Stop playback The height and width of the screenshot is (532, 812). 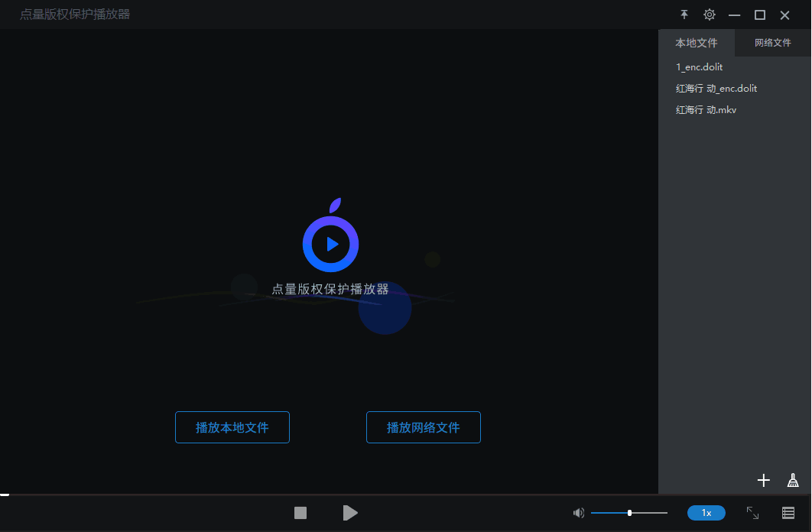coord(300,513)
